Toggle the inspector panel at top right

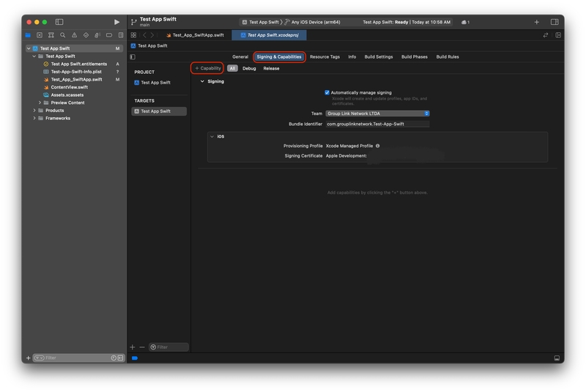[x=555, y=22]
